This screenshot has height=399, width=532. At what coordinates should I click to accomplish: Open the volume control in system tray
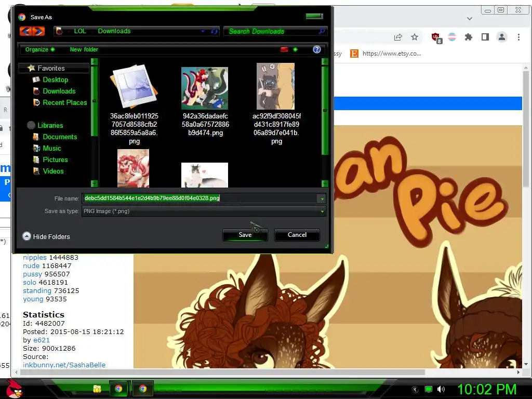pyautogui.click(x=441, y=389)
